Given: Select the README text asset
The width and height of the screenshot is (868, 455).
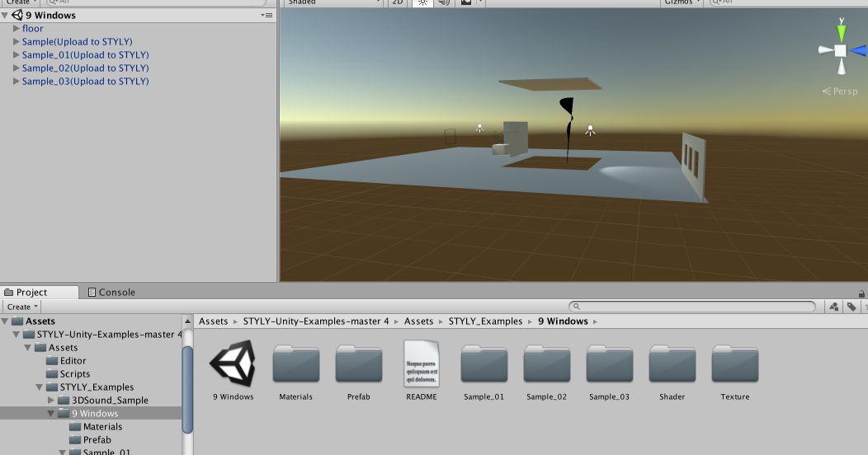Looking at the screenshot, I should 422,364.
